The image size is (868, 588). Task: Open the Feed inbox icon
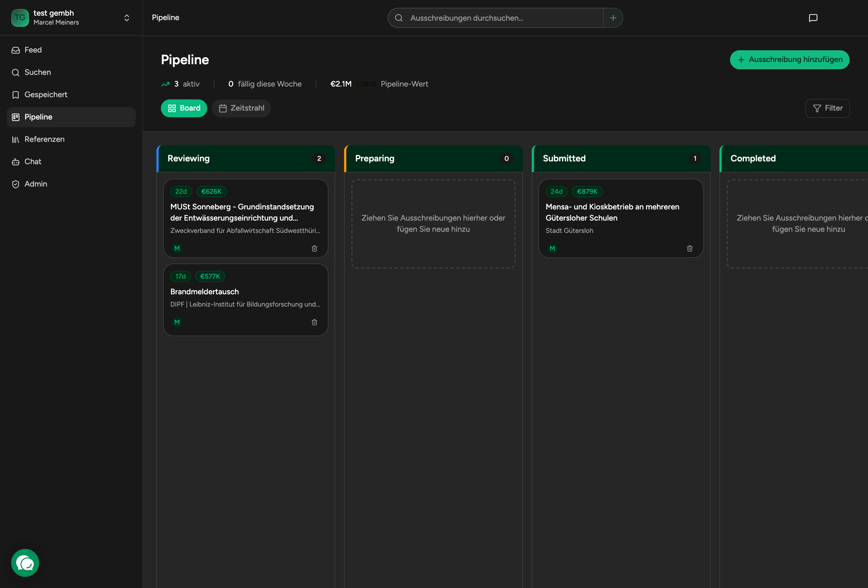[16, 50]
